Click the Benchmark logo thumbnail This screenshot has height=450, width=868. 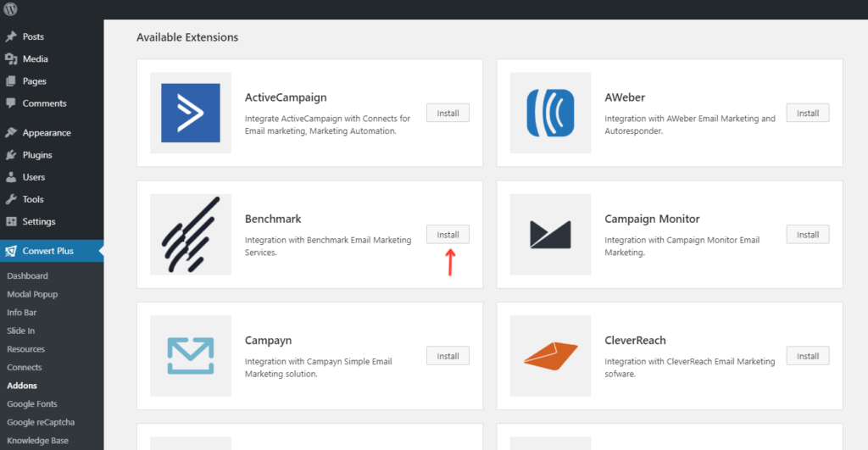coord(191,234)
